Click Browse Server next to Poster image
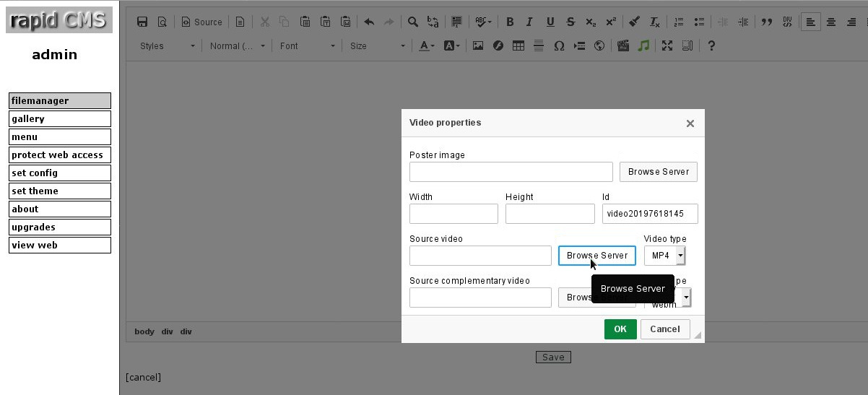The height and width of the screenshot is (395, 868). click(x=659, y=172)
